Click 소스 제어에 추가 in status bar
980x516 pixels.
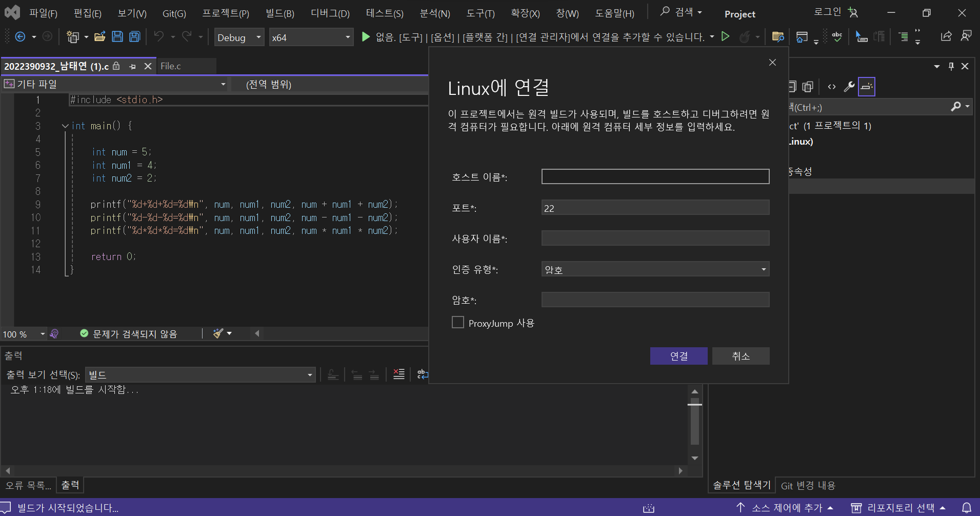(785, 508)
